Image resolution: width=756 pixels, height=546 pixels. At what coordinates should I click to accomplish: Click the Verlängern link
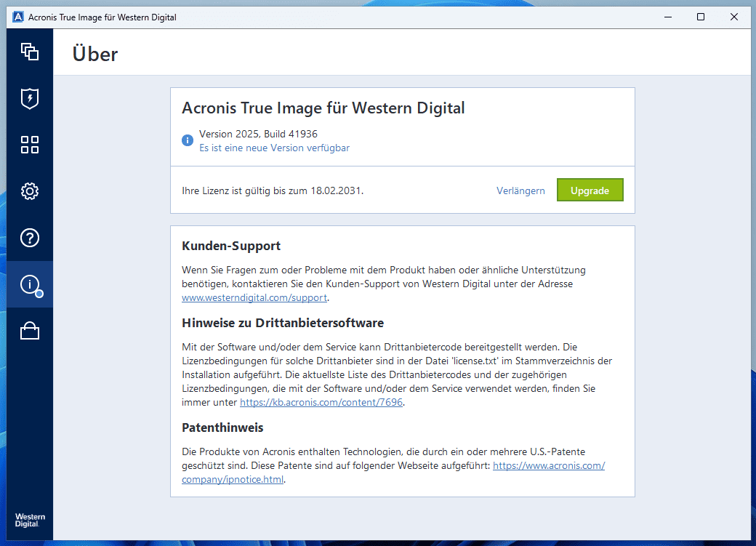[520, 190]
